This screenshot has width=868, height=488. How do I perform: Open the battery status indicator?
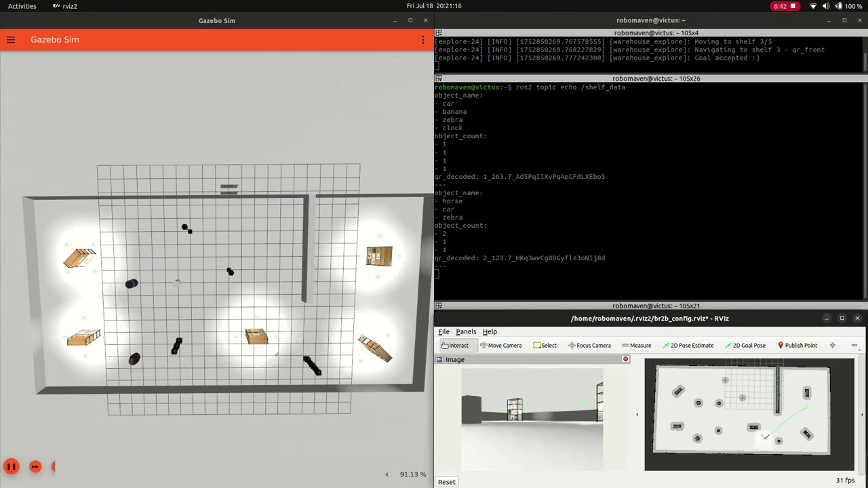tap(849, 6)
